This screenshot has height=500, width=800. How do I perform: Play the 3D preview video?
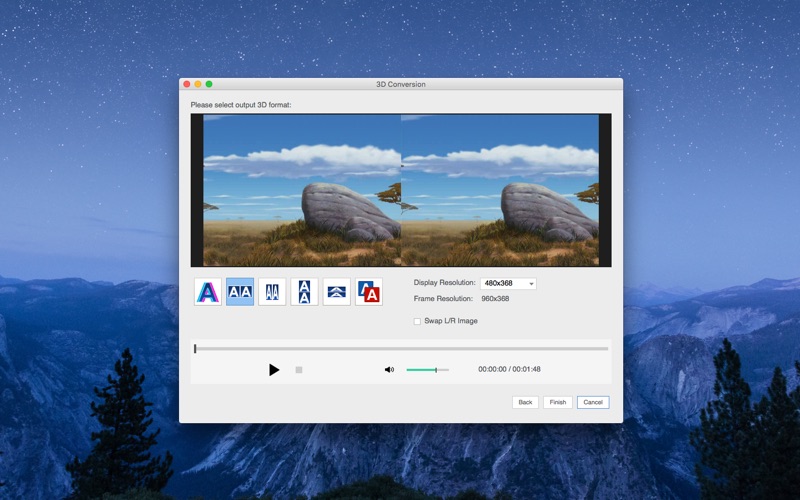[274, 370]
